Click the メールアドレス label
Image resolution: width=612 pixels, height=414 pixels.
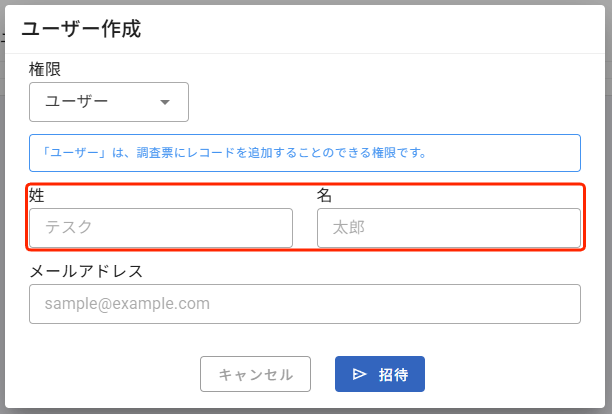[x=86, y=271]
